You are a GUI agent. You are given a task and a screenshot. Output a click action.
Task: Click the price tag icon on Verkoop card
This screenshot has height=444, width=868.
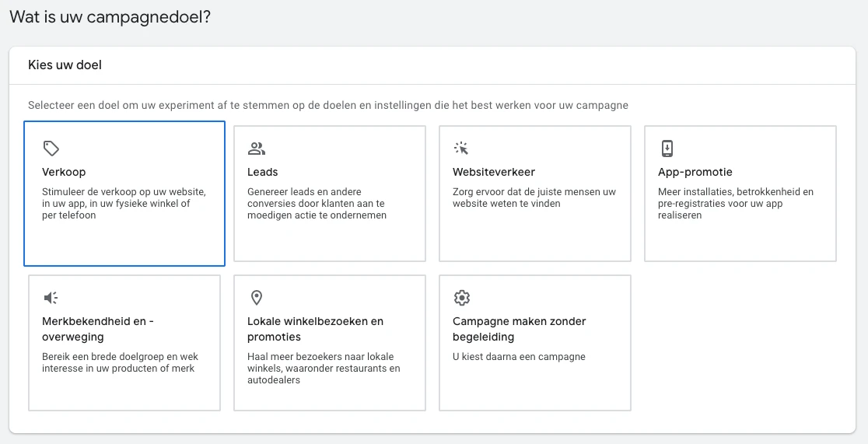(x=51, y=149)
